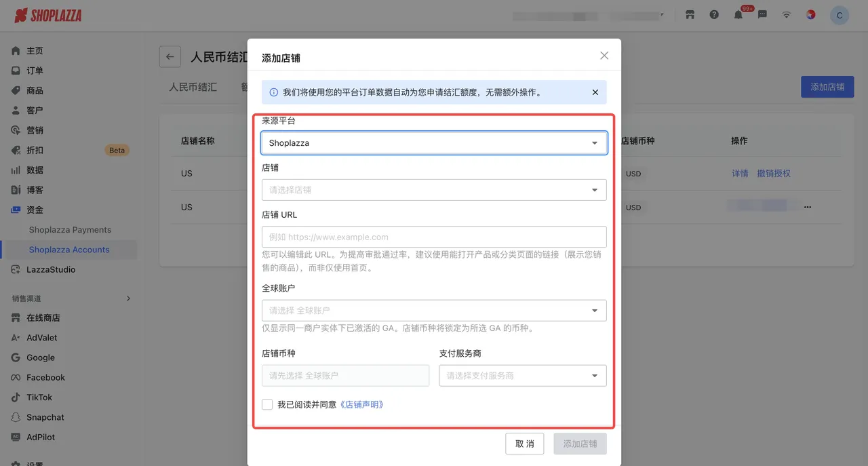The width and height of the screenshot is (868, 466).
Task: Open the chat message icon
Action: pyautogui.click(x=762, y=15)
